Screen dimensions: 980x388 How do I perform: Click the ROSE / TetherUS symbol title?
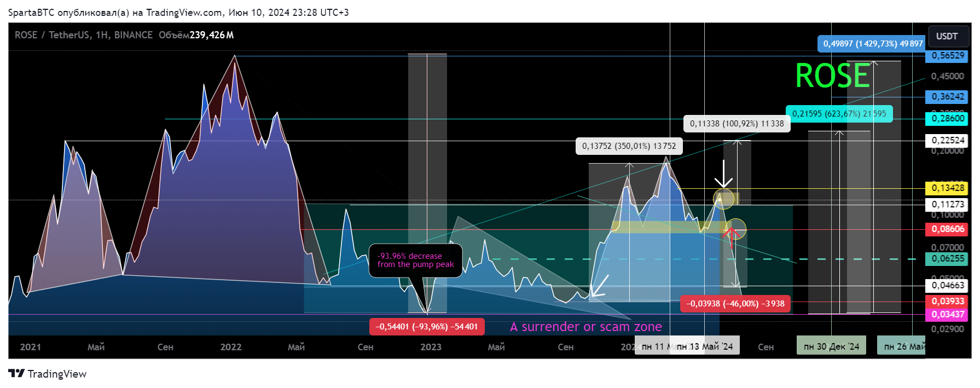83,35
